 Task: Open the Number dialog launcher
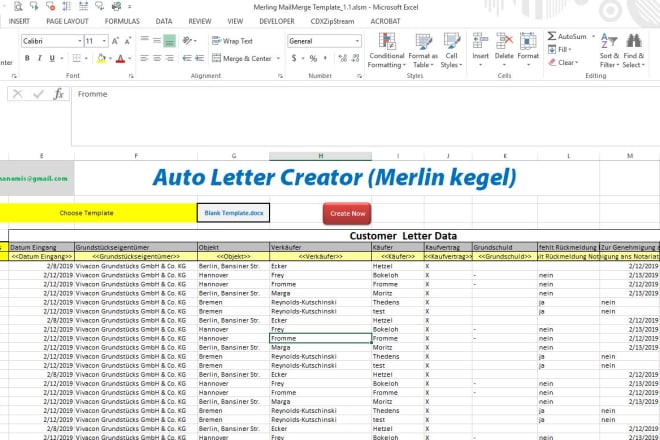coord(359,76)
